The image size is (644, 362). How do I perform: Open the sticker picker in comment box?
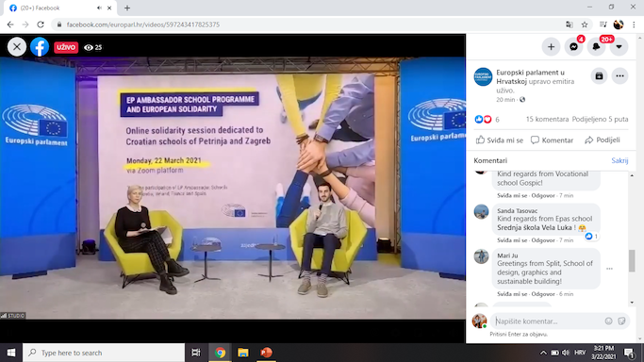621,321
